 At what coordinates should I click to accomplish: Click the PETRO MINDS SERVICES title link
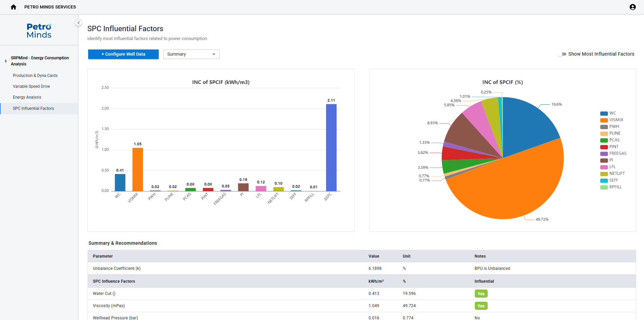pos(50,7)
